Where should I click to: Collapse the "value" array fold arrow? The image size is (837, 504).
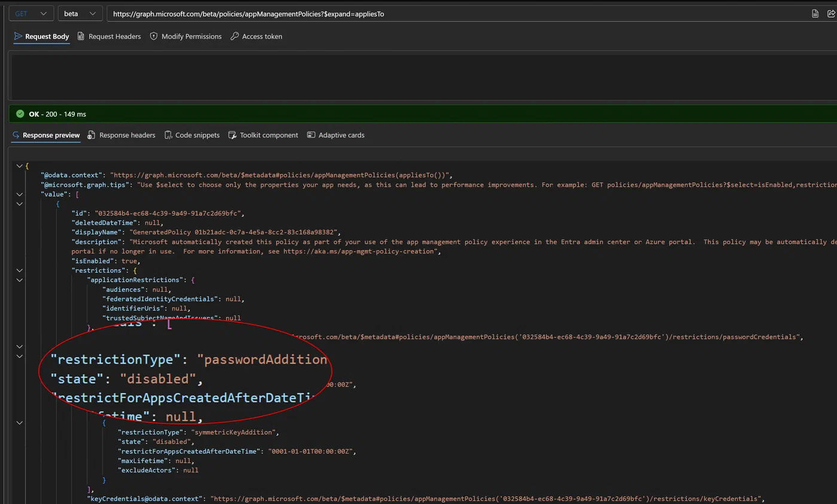click(19, 194)
